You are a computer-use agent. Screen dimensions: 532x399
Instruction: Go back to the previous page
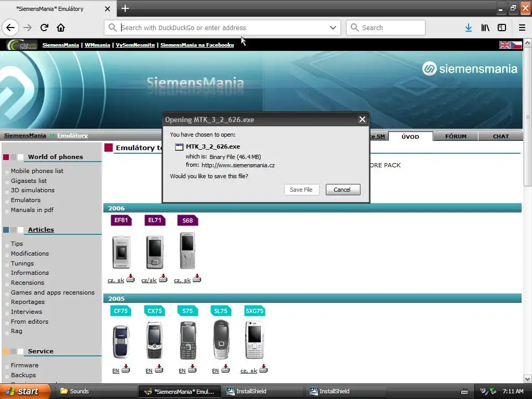pos(10,28)
